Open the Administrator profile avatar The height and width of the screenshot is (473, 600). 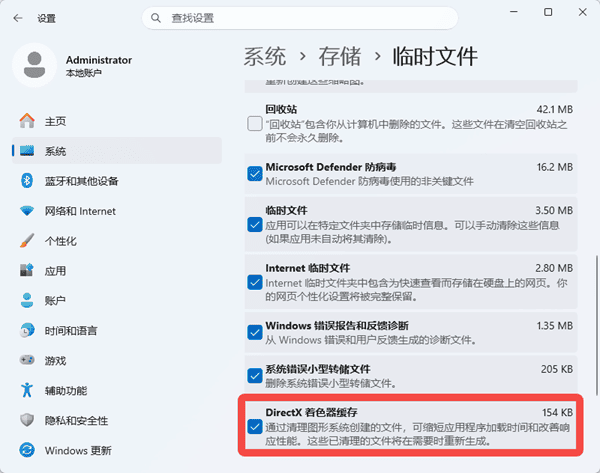pos(34,65)
